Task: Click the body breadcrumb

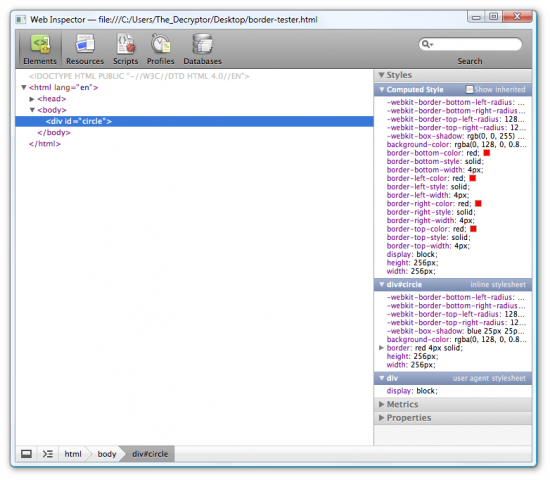Action: pyautogui.click(x=107, y=454)
